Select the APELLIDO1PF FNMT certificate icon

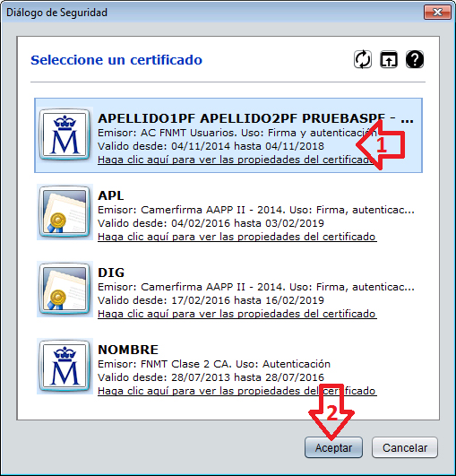(65, 134)
